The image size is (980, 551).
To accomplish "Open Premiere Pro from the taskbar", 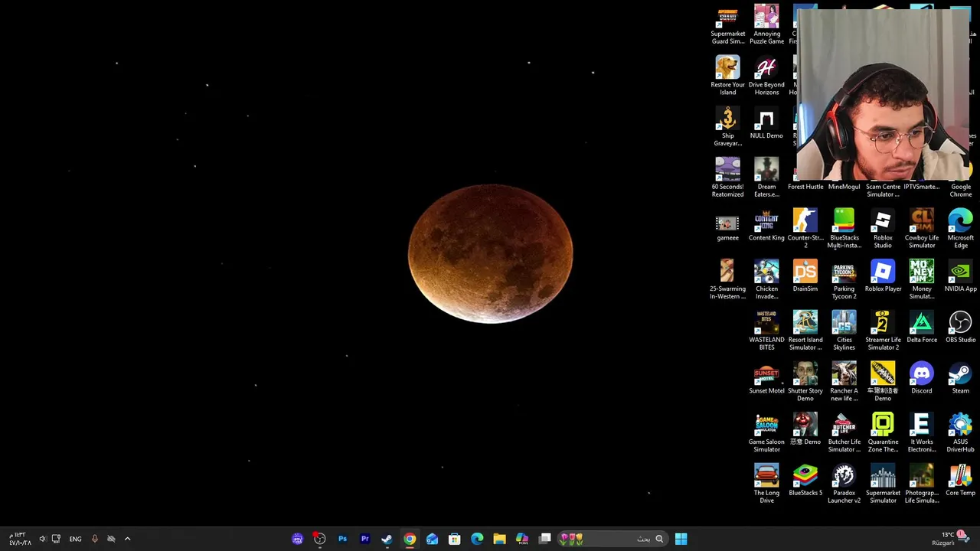I will pyautogui.click(x=364, y=539).
